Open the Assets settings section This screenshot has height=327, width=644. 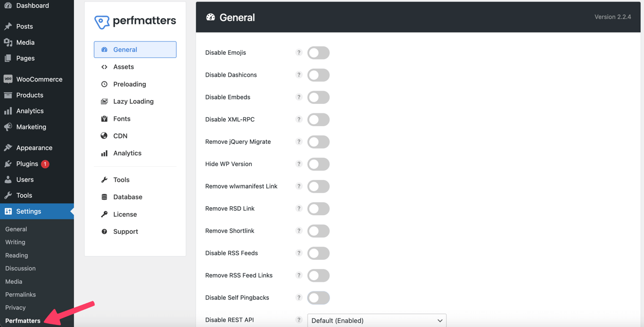coord(124,67)
